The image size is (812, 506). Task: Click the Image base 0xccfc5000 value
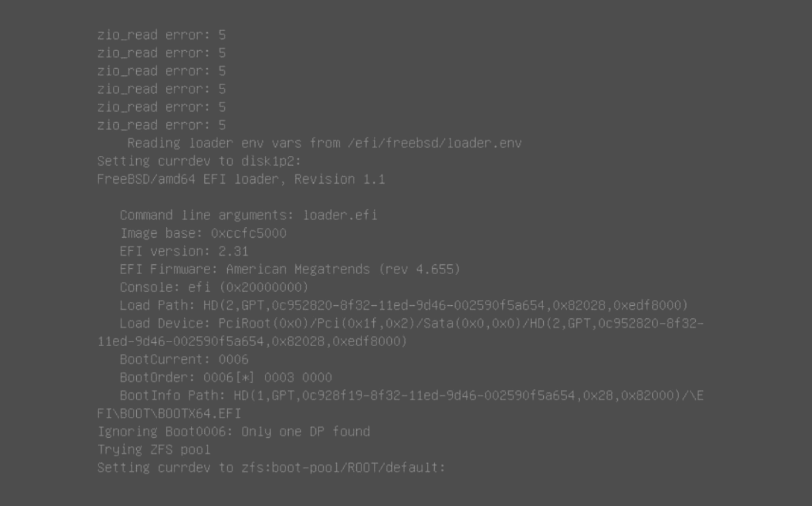[x=248, y=233]
